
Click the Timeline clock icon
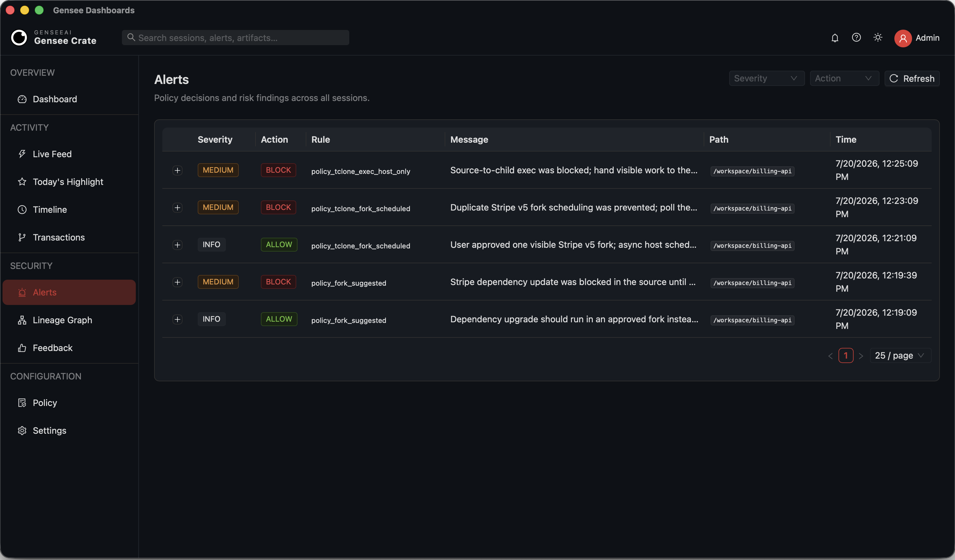(22, 210)
